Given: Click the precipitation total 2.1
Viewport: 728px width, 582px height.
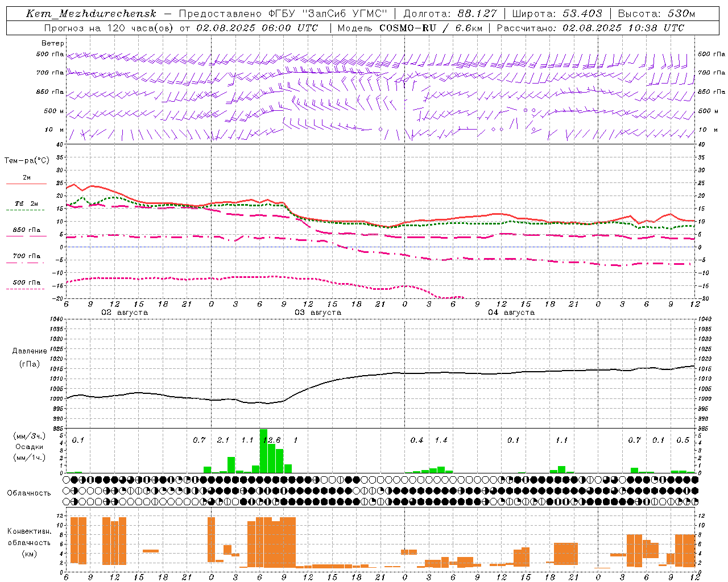Looking at the screenshot, I should (223, 440).
